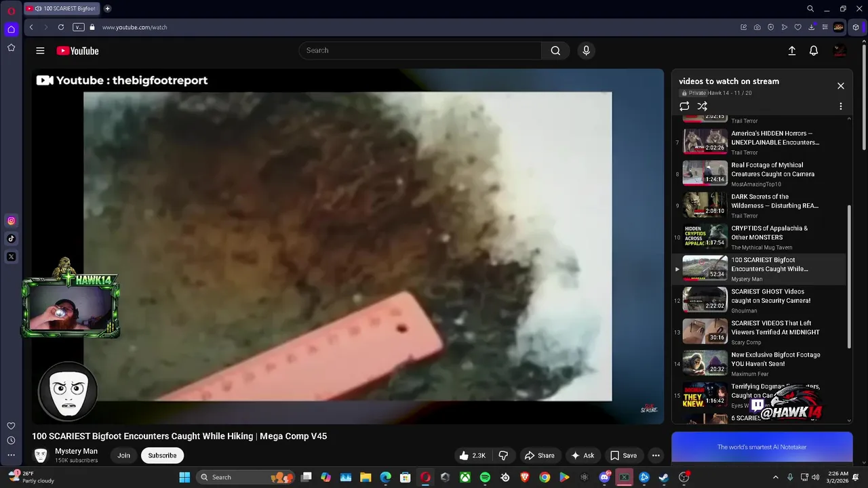Open TikTok in the Opera sidebar
Viewport: 868px width, 488px height.
click(x=11, y=239)
